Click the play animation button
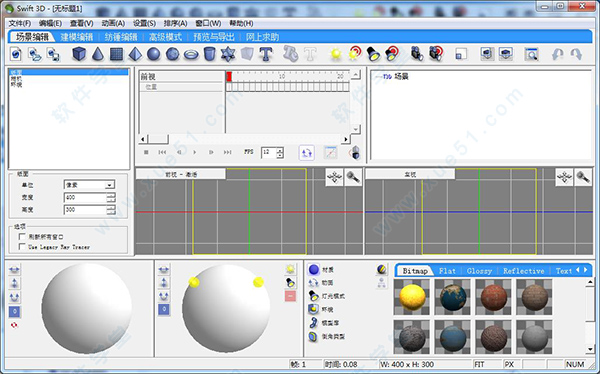 point(195,152)
